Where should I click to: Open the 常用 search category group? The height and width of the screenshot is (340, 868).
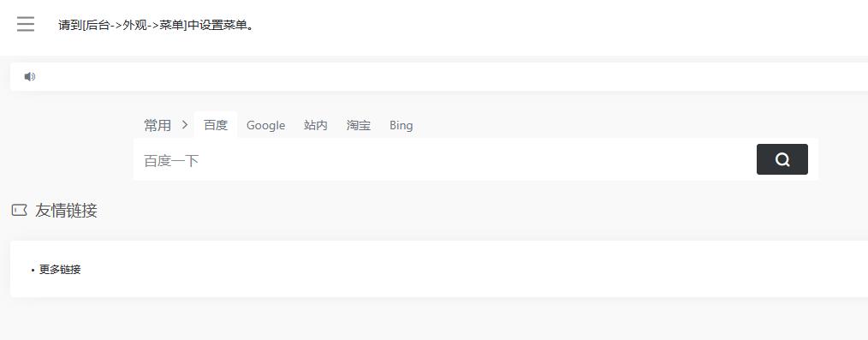tap(158, 125)
